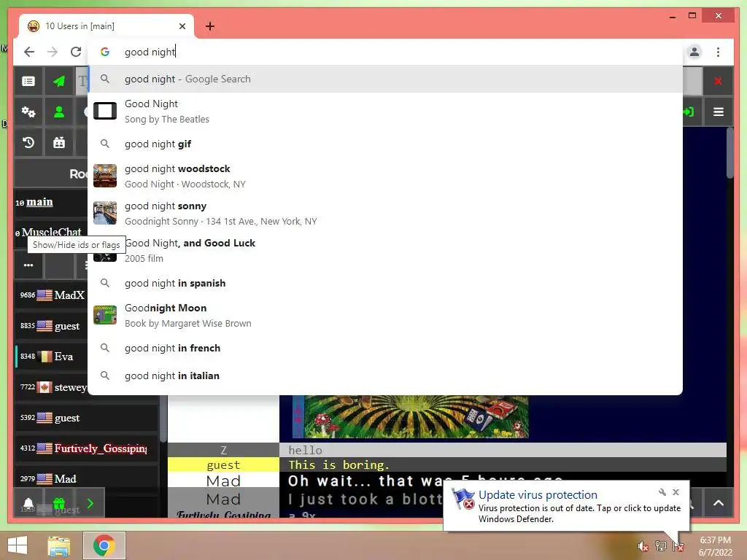Open the 'main' room link
747x560 pixels.
(x=39, y=202)
